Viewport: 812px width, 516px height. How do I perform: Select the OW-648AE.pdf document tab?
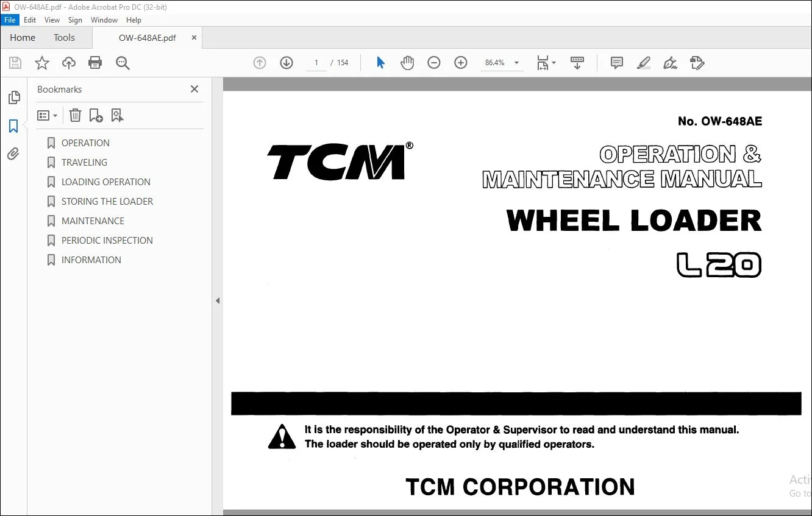(147, 38)
